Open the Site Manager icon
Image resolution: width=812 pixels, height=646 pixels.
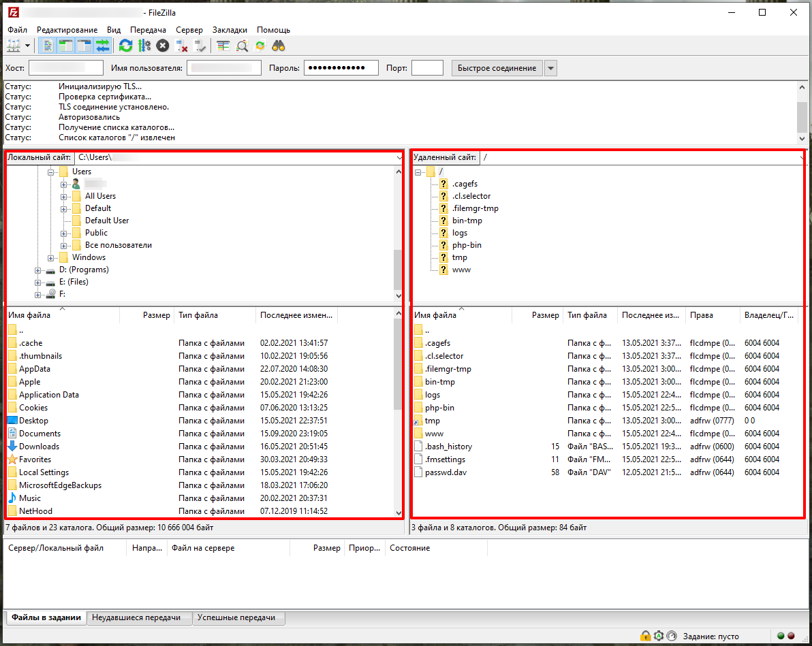14,46
